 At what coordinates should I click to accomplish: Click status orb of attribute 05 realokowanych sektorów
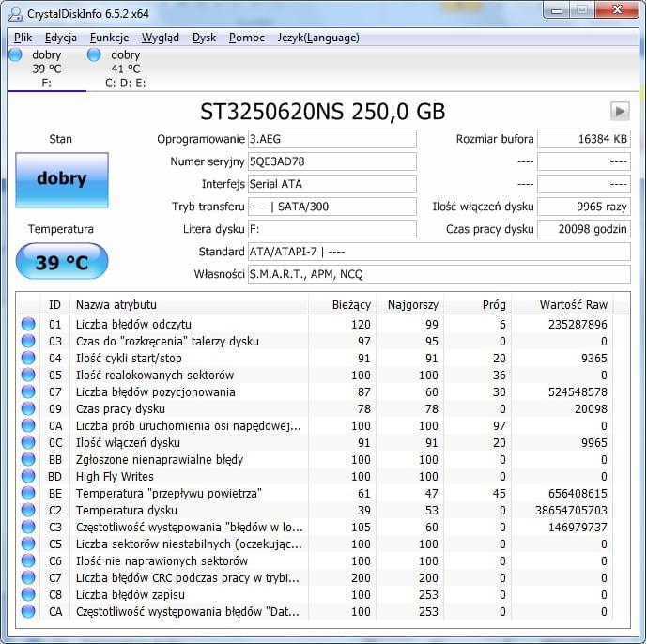click(x=28, y=375)
